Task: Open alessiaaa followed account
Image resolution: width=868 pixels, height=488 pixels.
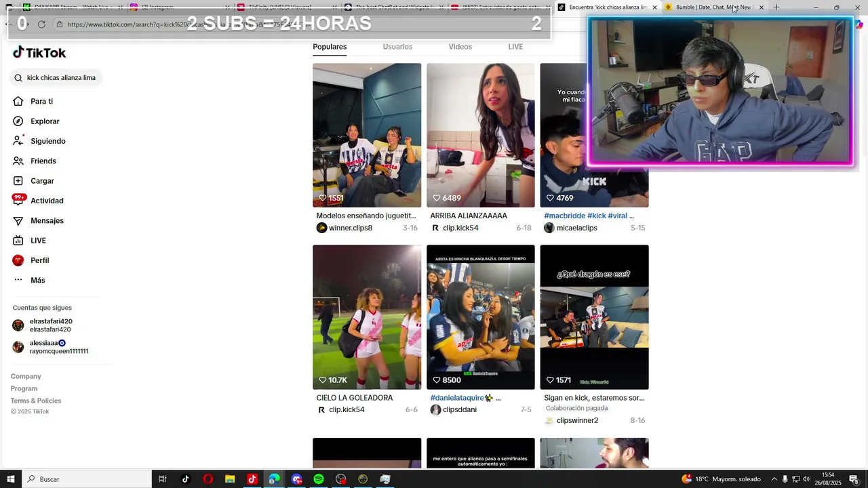Action: 50,347
